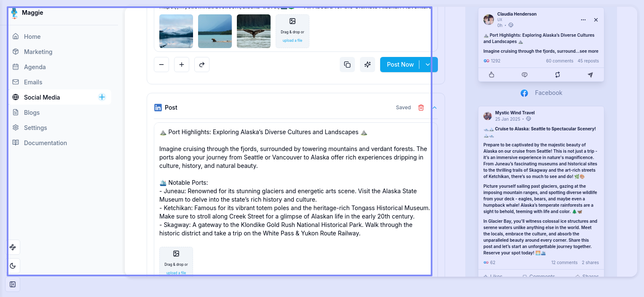Click the send icon in the LinkedIn preview

(590, 75)
